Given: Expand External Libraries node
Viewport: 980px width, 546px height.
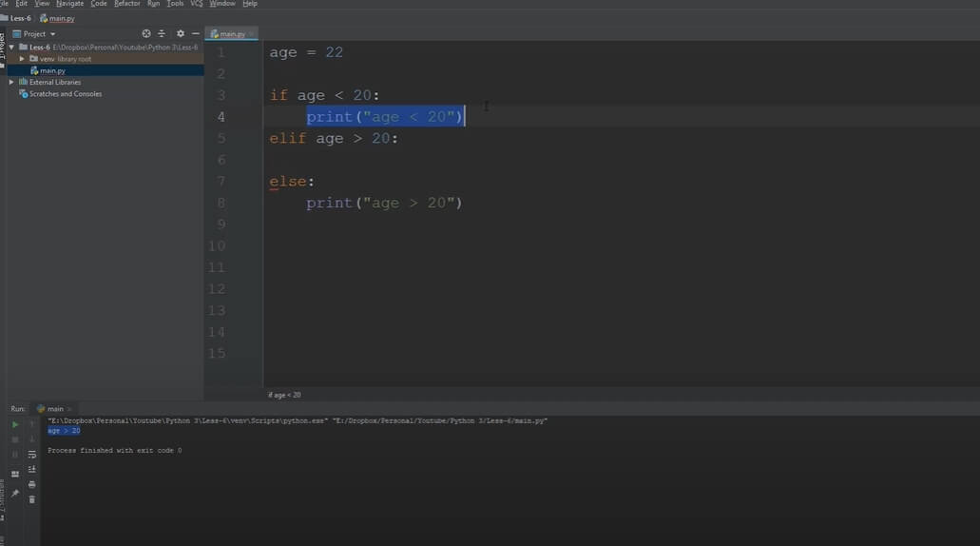Looking at the screenshot, I should click(x=11, y=82).
